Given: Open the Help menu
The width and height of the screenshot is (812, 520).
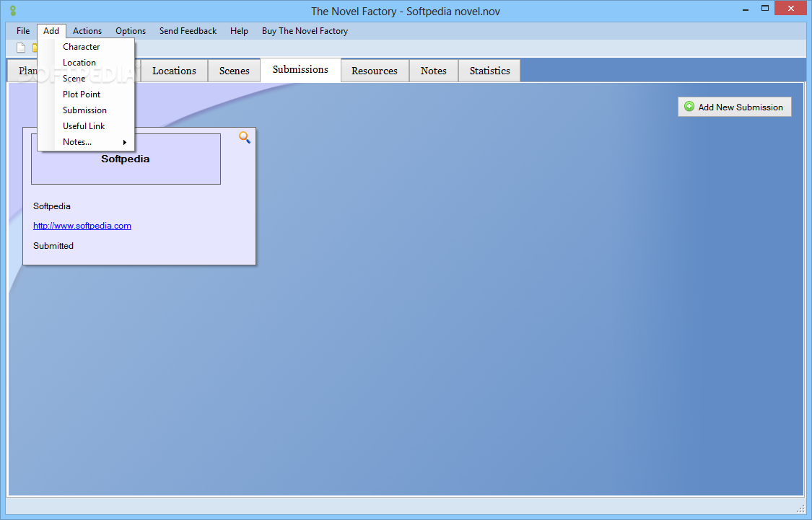Looking at the screenshot, I should tap(239, 31).
